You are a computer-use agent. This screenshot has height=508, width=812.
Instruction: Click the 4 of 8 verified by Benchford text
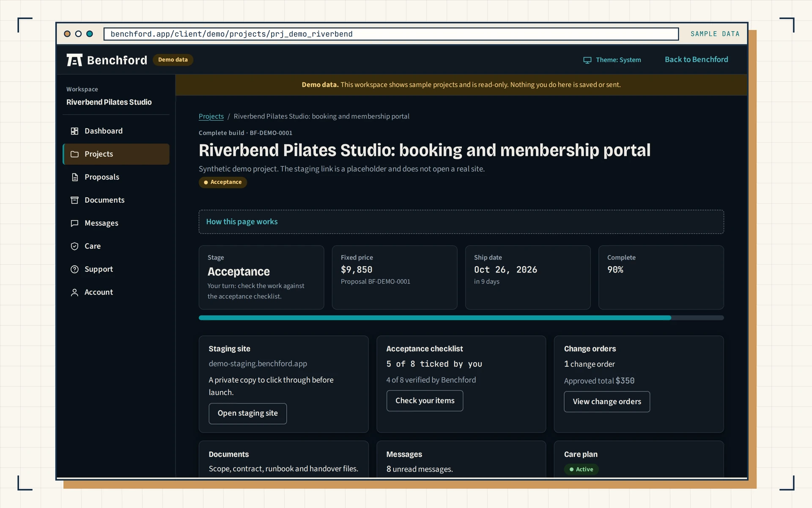[x=431, y=380]
